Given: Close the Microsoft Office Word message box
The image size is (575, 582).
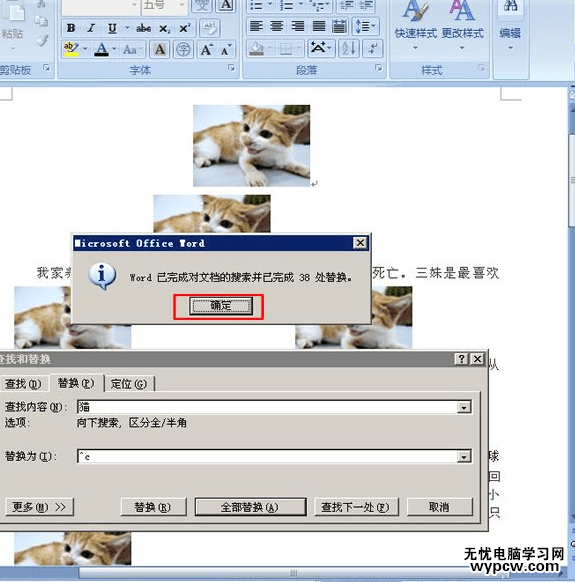Looking at the screenshot, I should point(360,243).
